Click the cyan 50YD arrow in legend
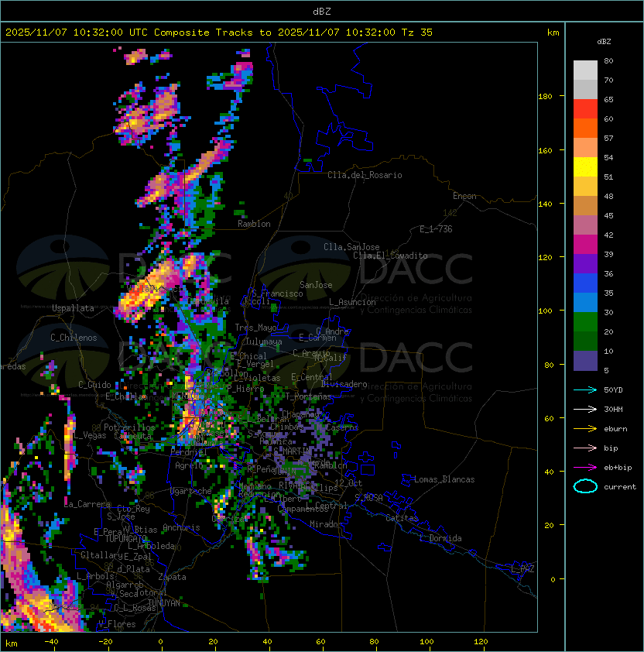Image resolution: width=644 pixels, height=652 pixels. click(x=585, y=389)
